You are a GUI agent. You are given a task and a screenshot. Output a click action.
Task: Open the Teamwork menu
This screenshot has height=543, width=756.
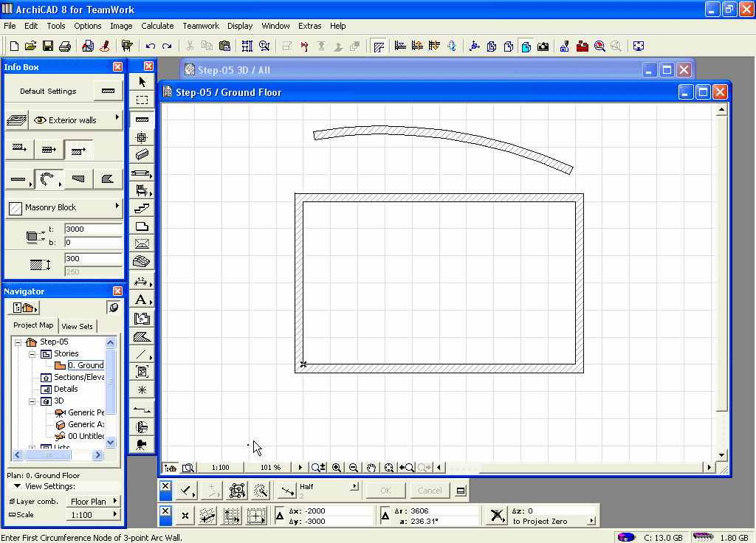pyautogui.click(x=201, y=26)
